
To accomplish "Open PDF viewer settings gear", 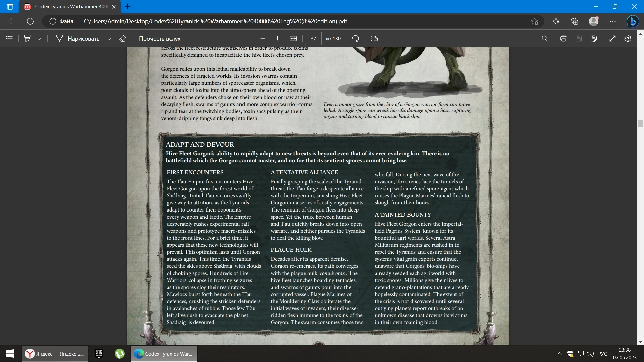I will click(x=628, y=38).
